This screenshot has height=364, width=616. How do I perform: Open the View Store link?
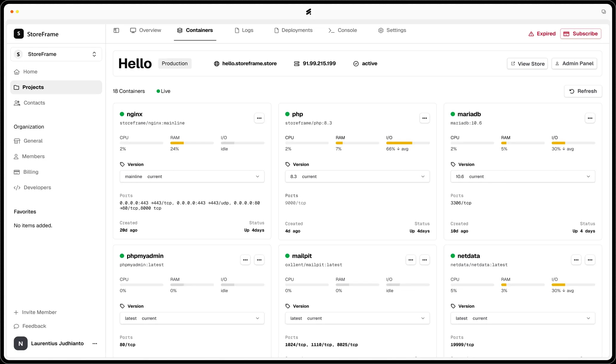[x=527, y=63]
